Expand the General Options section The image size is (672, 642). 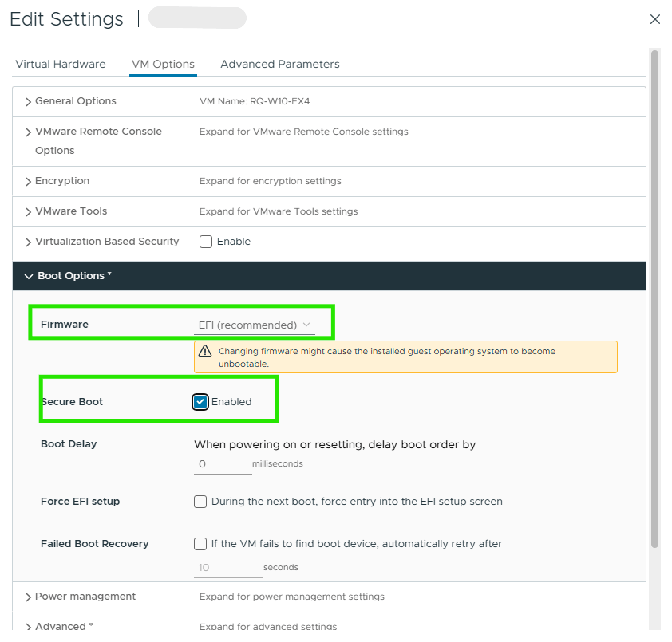tap(30, 101)
